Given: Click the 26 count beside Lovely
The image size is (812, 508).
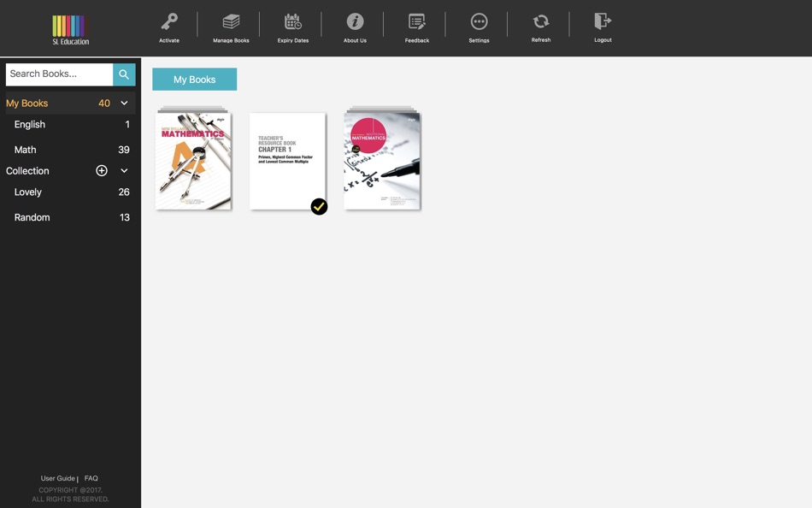Looking at the screenshot, I should point(124,192).
